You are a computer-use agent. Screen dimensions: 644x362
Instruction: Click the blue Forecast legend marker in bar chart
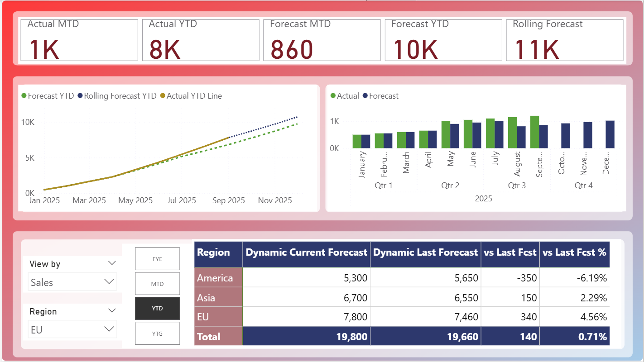[365, 96]
